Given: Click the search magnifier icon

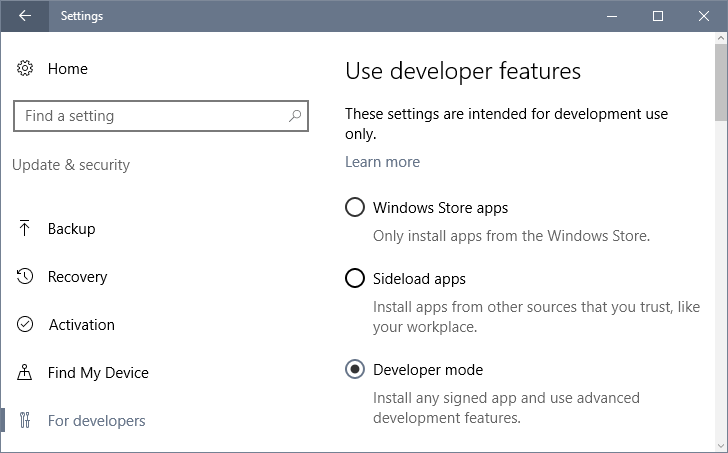Looking at the screenshot, I should pos(295,116).
